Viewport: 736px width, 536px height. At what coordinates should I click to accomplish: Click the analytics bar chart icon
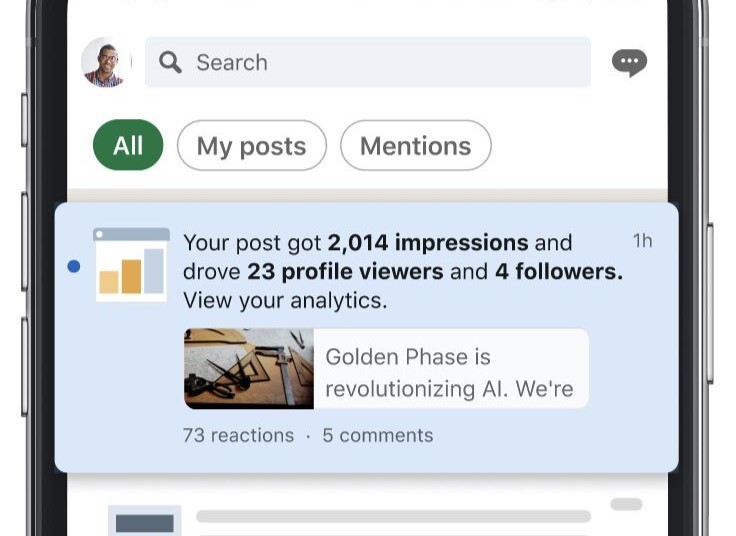point(131,265)
